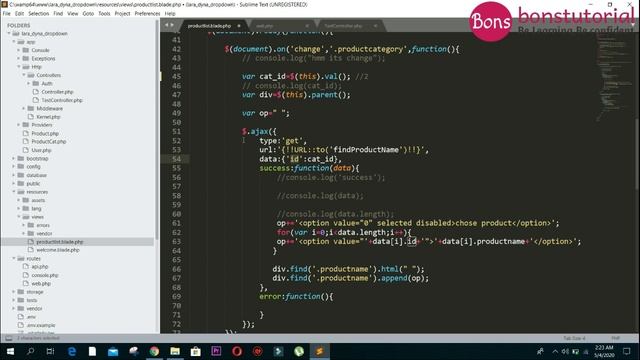Image resolution: width=640 pixels, height=360 pixels.
Task: Open the Tools menu
Action: pyautogui.click(x=104, y=13)
